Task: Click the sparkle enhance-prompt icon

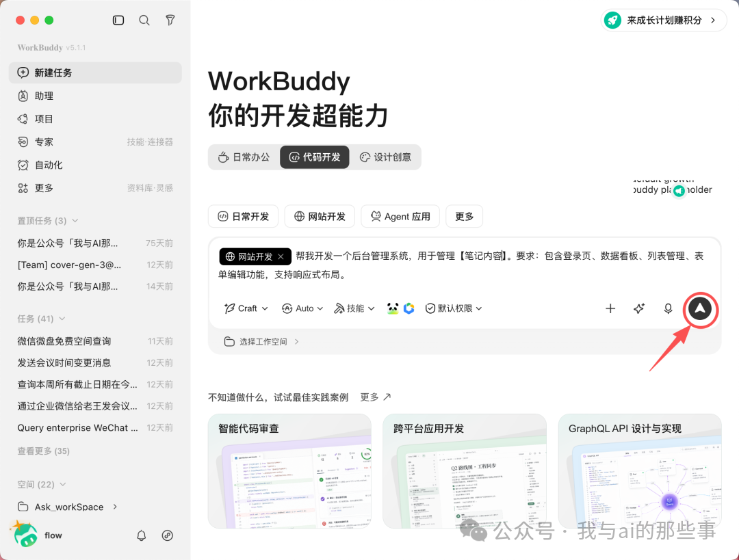Action: point(639,308)
